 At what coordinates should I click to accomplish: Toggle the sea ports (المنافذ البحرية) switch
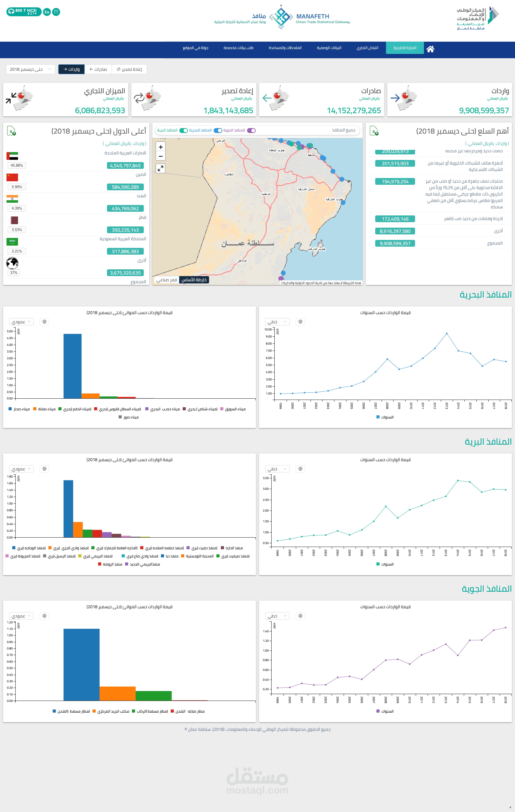218,131
